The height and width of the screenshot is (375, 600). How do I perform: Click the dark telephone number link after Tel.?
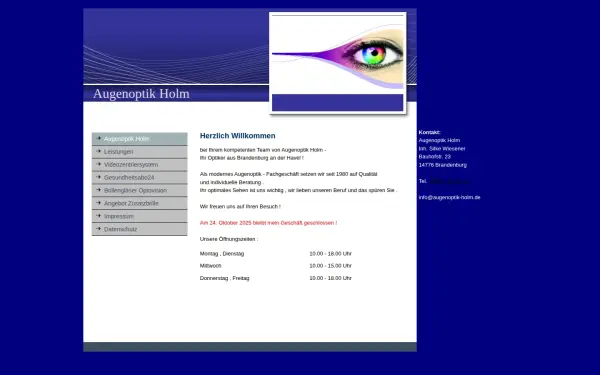[449, 181]
